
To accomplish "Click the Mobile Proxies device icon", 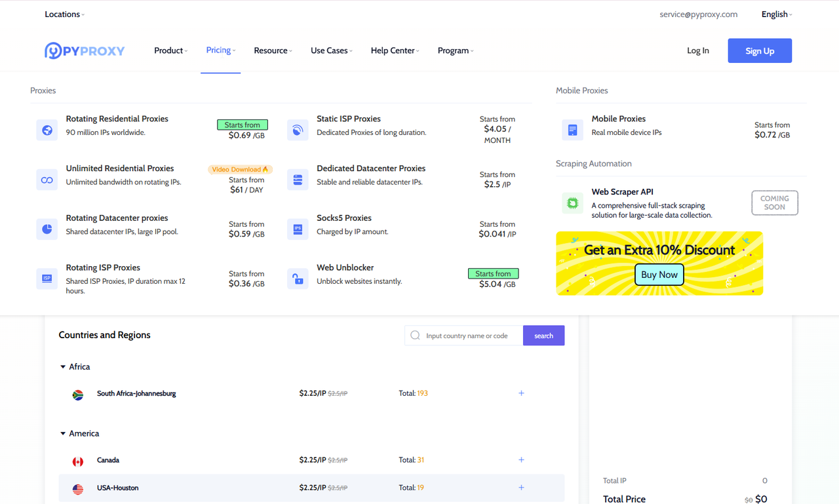I will coord(572,130).
